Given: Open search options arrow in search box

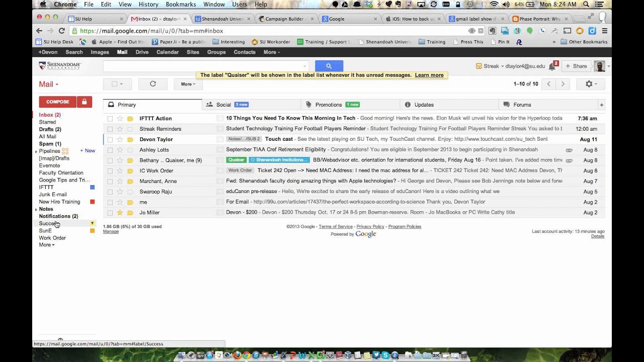Looking at the screenshot, I should click(305, 66).
